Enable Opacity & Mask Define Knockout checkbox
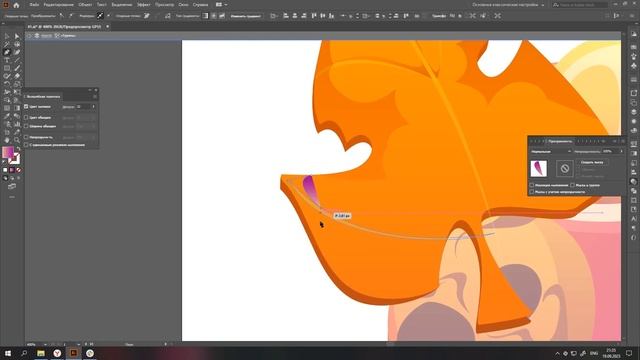Screen dimensions: 640x360 click(x=532, y=191)
